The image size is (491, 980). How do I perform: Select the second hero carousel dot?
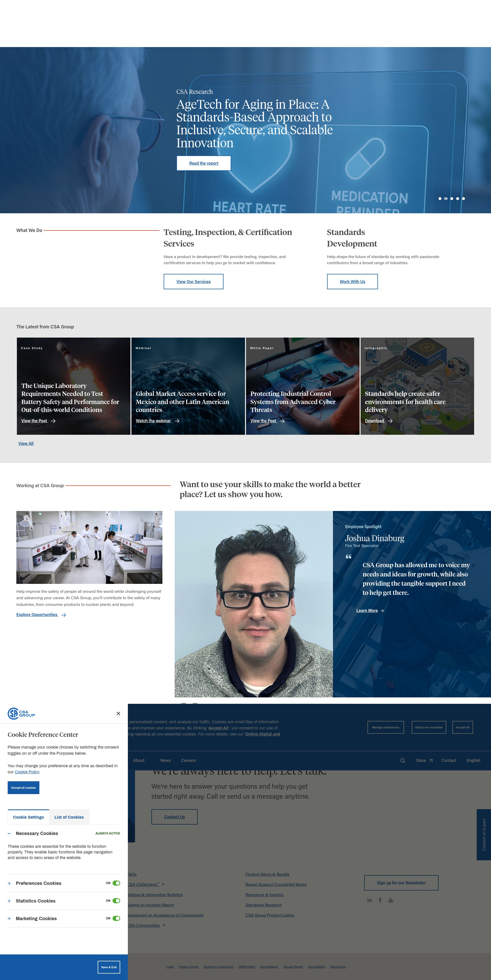pos(446,199)
